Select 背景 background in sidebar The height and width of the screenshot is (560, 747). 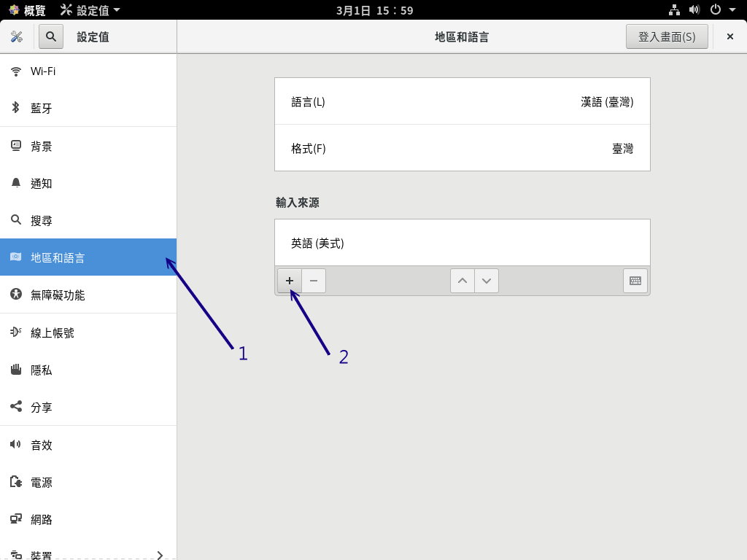point(88,147)
